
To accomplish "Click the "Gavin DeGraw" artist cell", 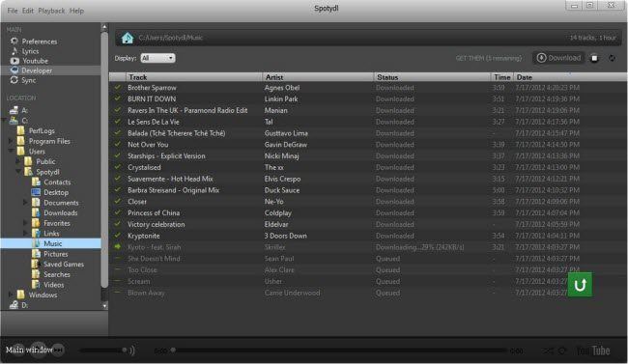I will coord(286,145).
